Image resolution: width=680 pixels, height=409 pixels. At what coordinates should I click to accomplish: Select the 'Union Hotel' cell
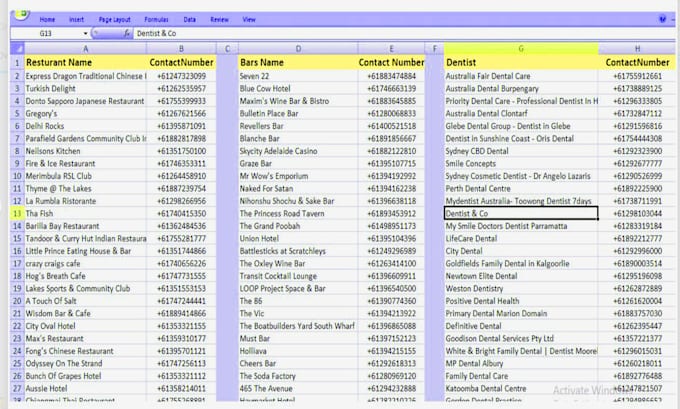point(298,239)
